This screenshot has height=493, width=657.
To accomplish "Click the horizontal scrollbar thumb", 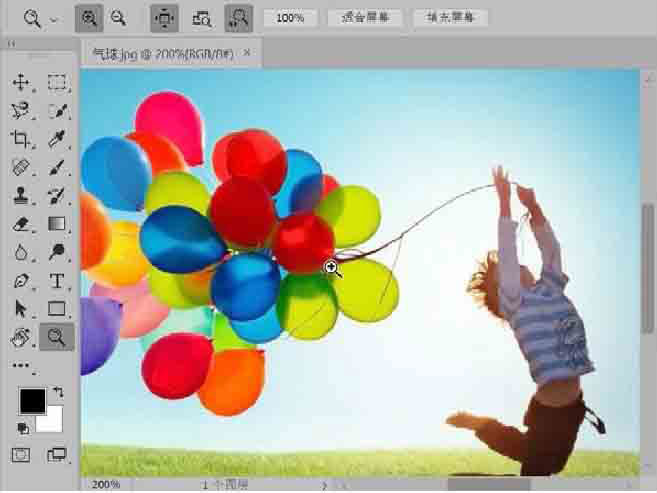I will click(x=489, y=485).
